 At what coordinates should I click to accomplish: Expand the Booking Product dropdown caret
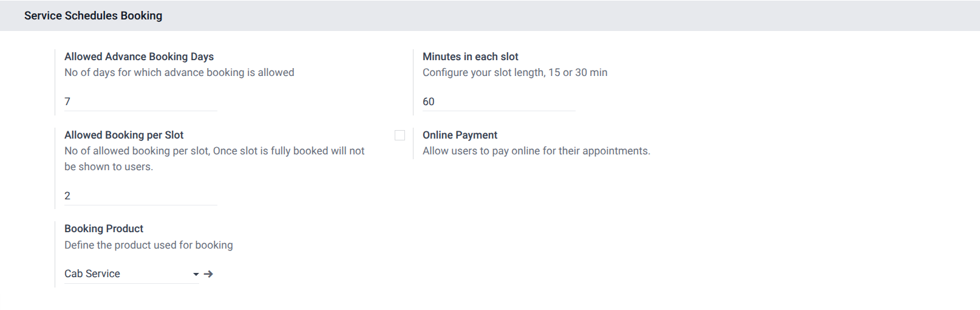coord(196,274)
